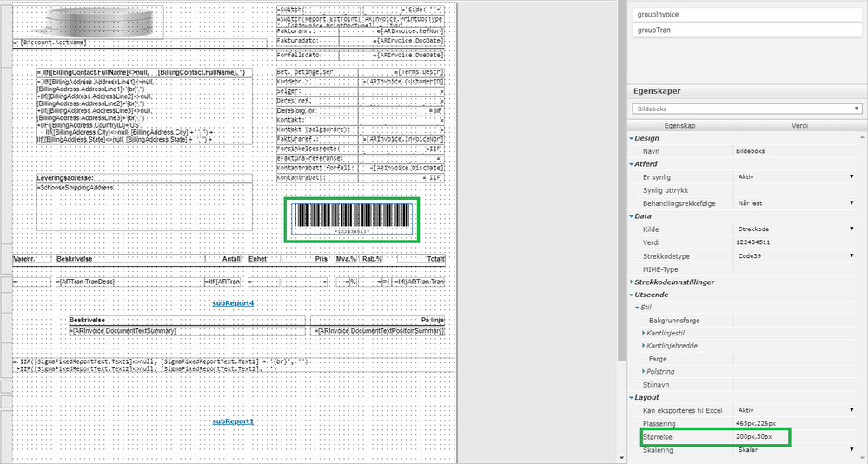Expand the Kantlinjestil property
The height and width of the screenshot is (464, 868).
(x=643, y=334)
